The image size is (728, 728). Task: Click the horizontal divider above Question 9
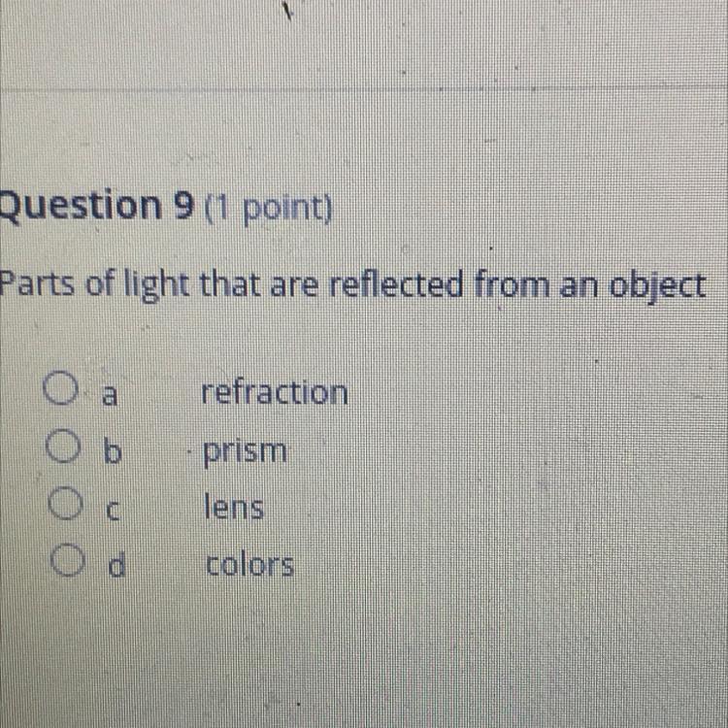click(x=364, y=87)
